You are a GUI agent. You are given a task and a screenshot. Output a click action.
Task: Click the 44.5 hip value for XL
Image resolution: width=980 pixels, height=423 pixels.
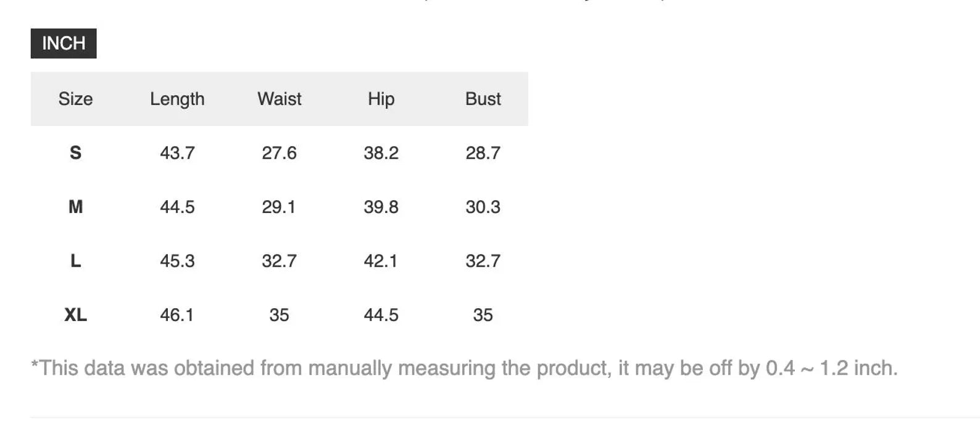(x=381, y=315)
